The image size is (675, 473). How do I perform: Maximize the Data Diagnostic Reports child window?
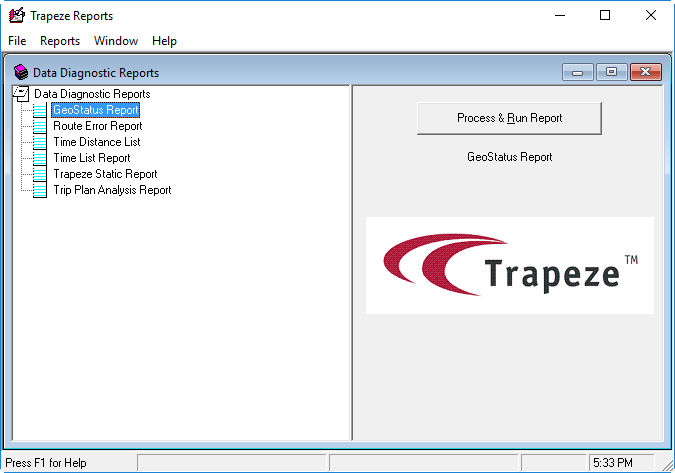[611, 72]
